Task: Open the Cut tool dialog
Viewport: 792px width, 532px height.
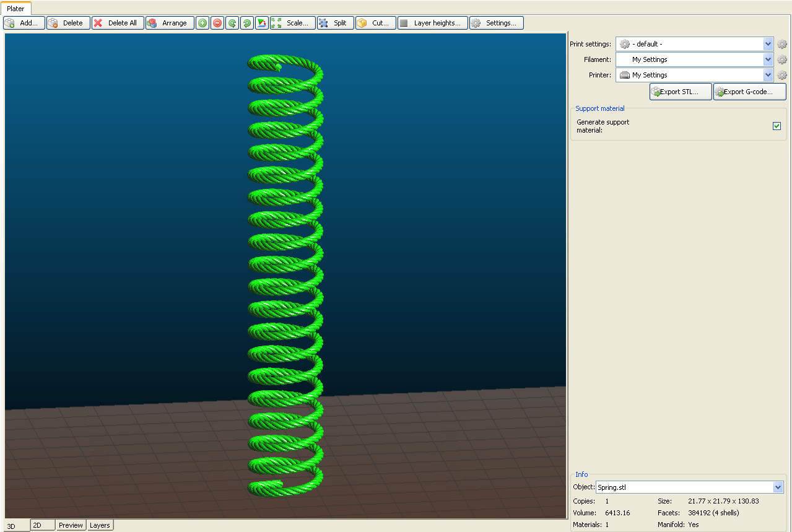Action: (375, 23)
